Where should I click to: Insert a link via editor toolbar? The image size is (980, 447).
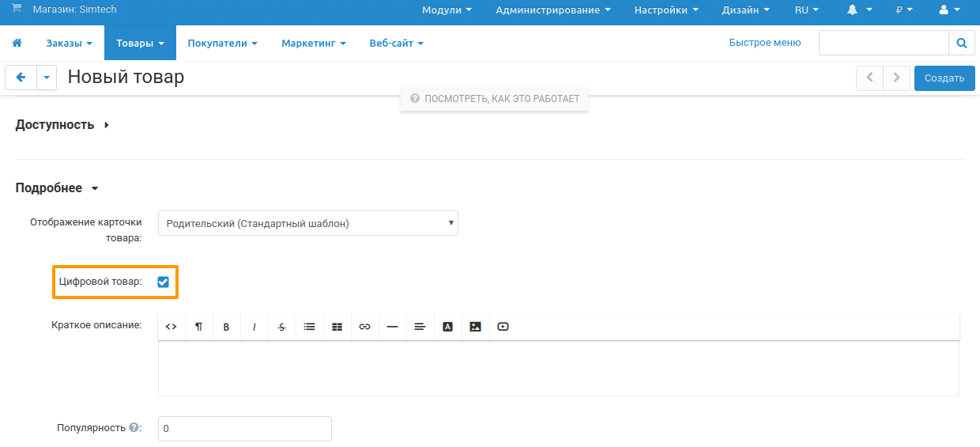[364, 327]
